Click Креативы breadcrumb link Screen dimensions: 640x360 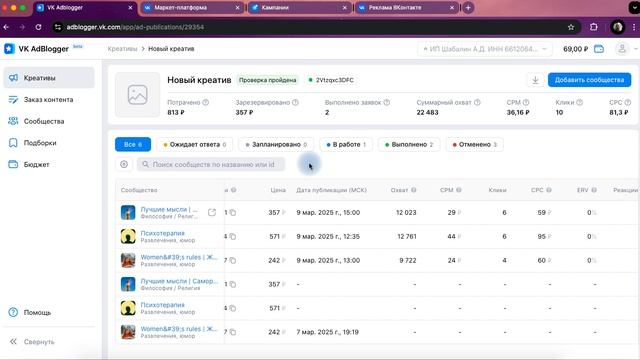click(122, 49)
